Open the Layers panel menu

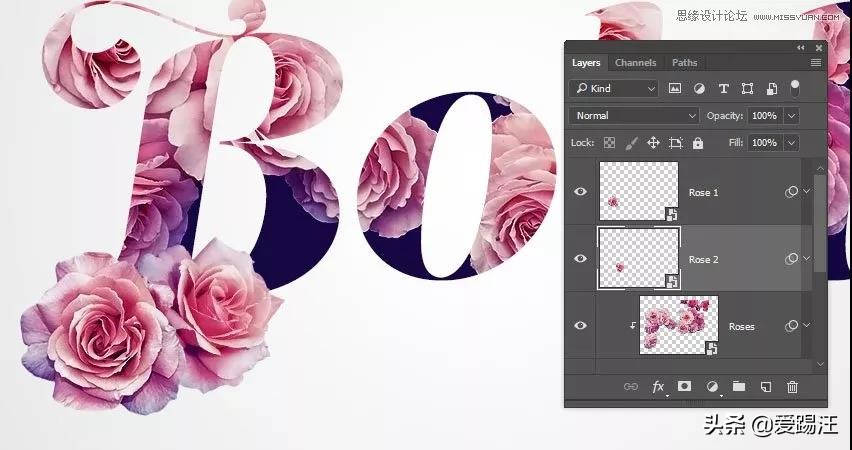(816, 62)
